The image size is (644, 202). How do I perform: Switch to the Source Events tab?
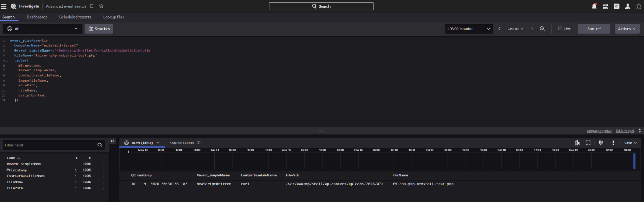[182, 143]
